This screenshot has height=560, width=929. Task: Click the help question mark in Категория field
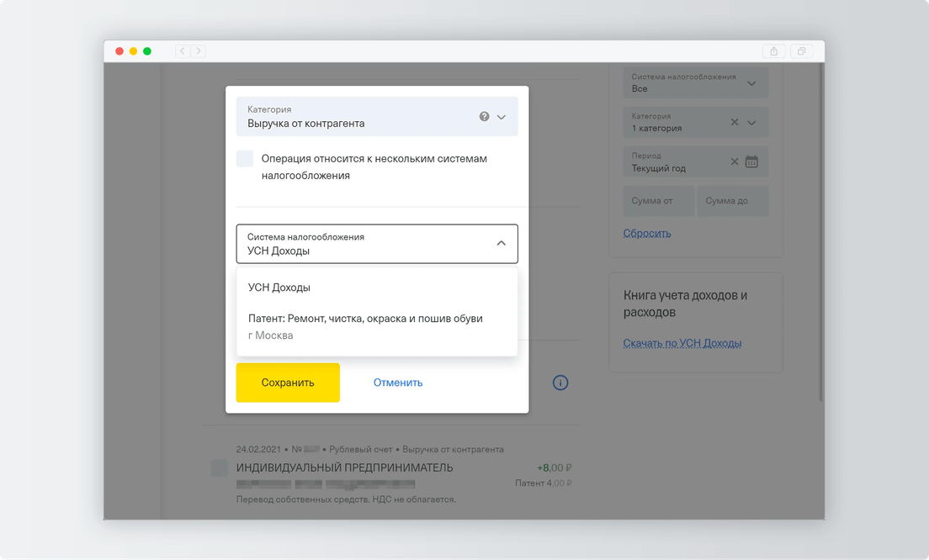click(x=484, y=117)
